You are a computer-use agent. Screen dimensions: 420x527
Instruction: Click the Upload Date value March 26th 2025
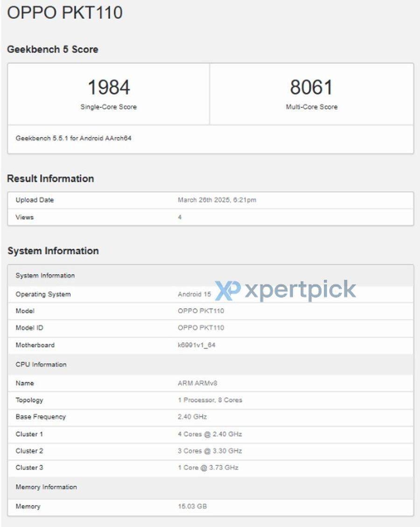[x=217, y=200]
